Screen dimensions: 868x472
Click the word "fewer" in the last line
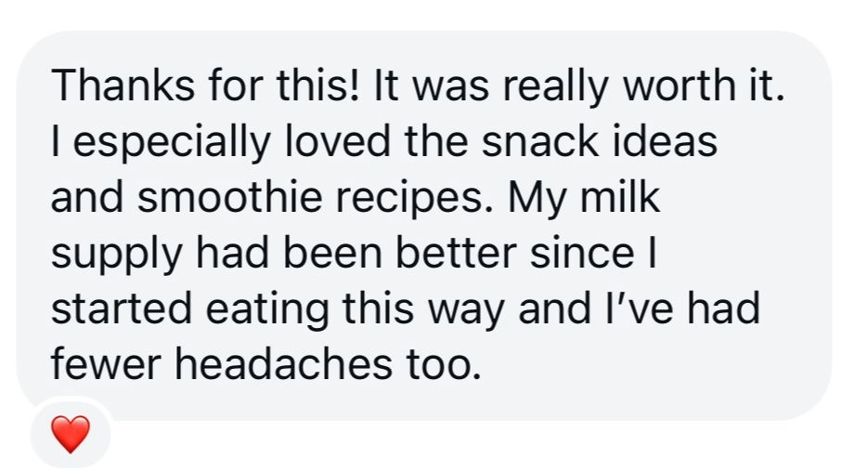tap(105, 365)
